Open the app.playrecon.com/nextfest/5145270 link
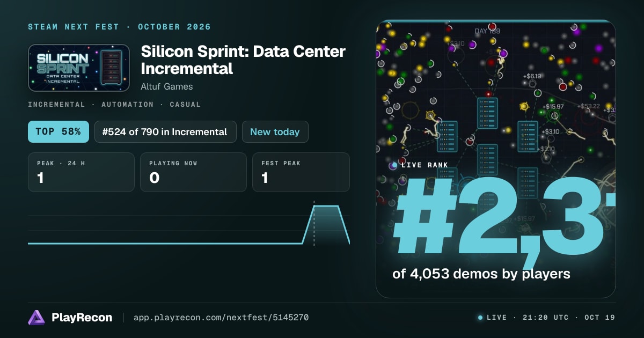The height and width of the screenshot is (338, 644). tap(221, 318)
